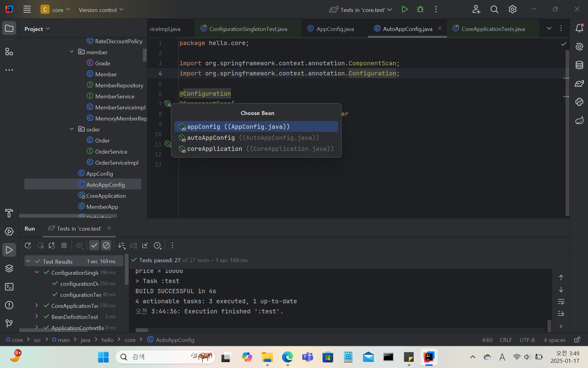Click CRLF line separator status

coord(506,340)
